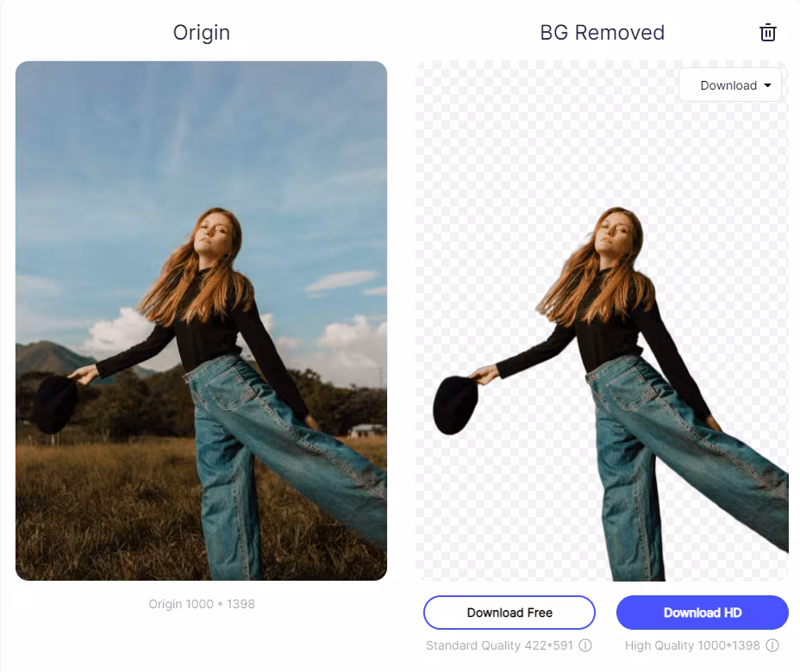Delete the result with the trash icon

tap(768, 33)
